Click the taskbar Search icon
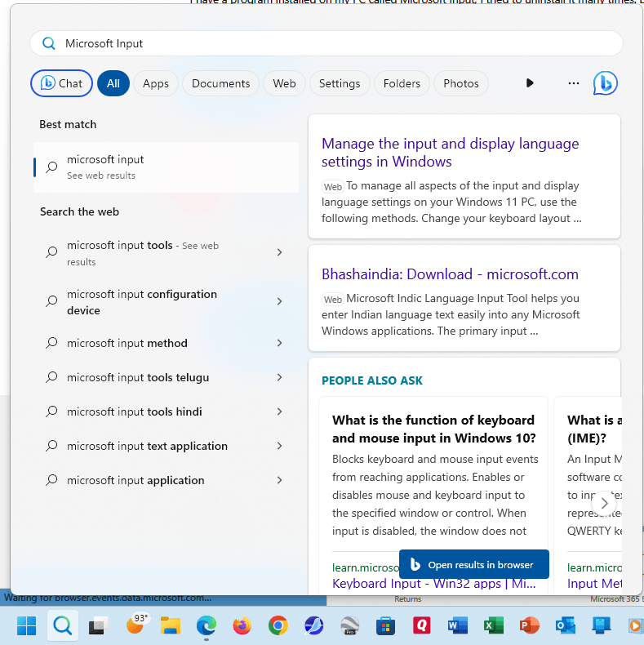The height and width of the screenshot is (645, 644). [x=63, y=625]
